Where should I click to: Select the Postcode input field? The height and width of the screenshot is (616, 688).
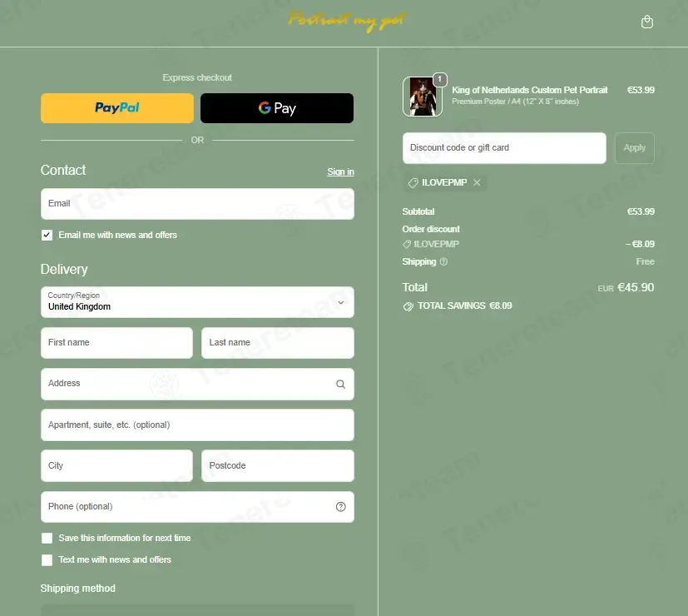coord(278,465)
